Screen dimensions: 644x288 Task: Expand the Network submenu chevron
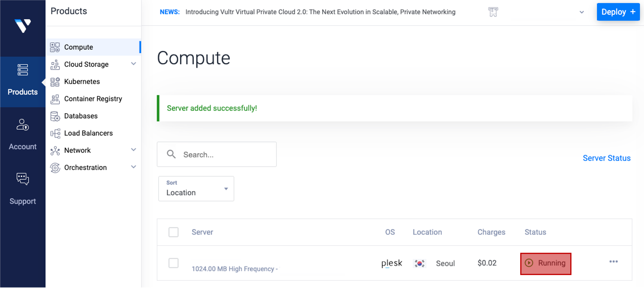pyautogui.click(x=133, y=150)
